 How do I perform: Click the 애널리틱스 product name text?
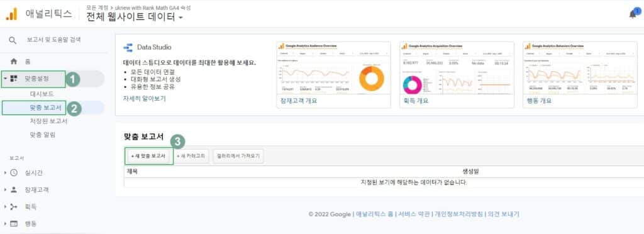pos(48,14)
